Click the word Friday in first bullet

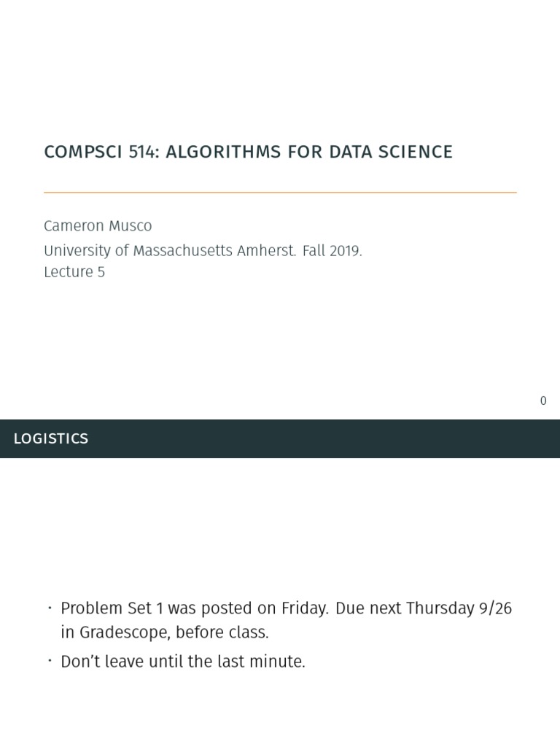[303, 608]
